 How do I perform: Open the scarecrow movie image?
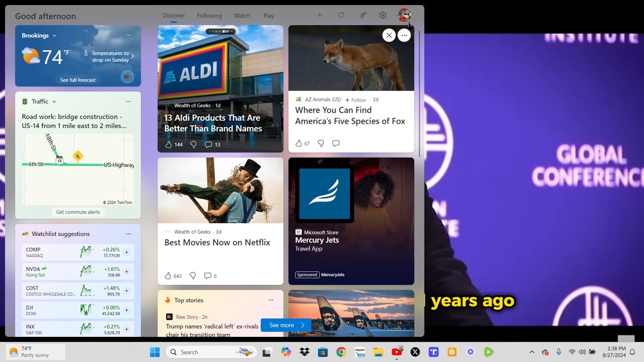pyautogui.click(x=220, y=191)
